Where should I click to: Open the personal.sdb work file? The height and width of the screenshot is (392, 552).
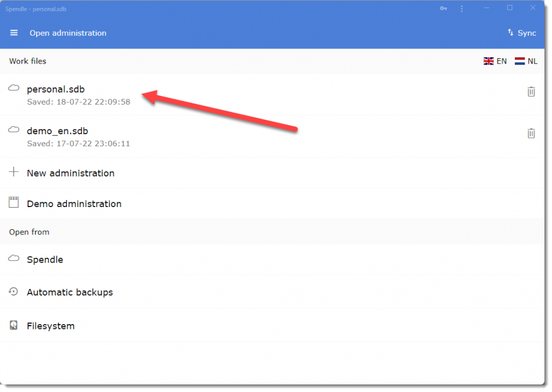click(x=272, y=95)
